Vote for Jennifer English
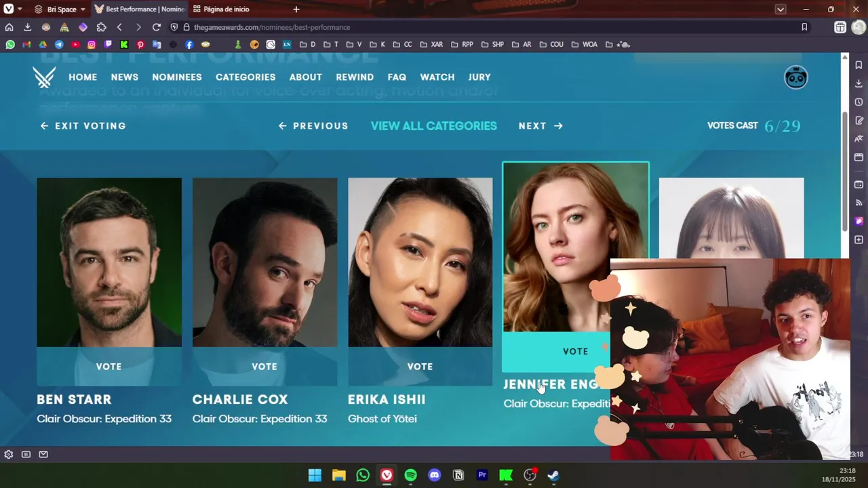This screenshot has width=868, height=488. tap(576, 352)
